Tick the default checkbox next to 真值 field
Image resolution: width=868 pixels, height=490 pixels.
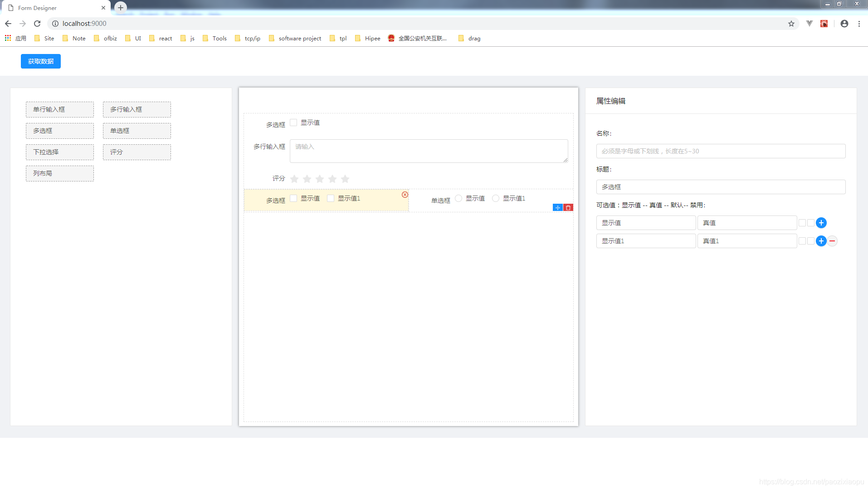(802, 223)
